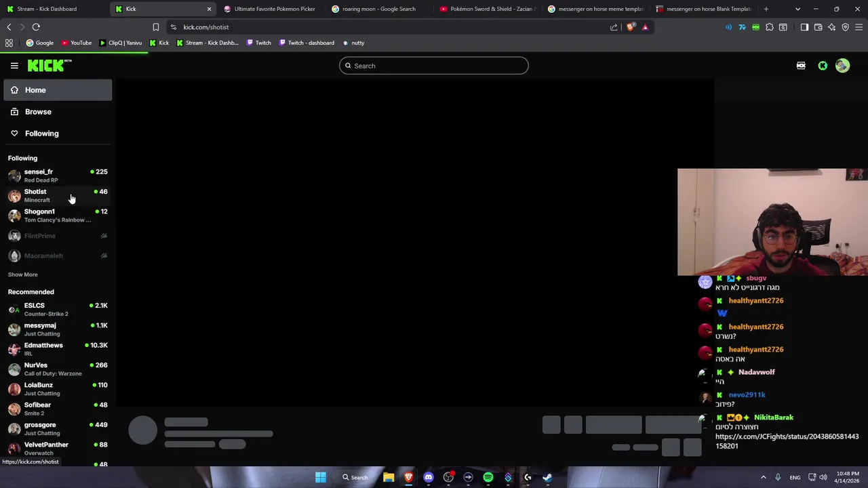Open Edmatthews recommended channel
The height and width of the screenshot is (488, 868).
click(58, 349)
